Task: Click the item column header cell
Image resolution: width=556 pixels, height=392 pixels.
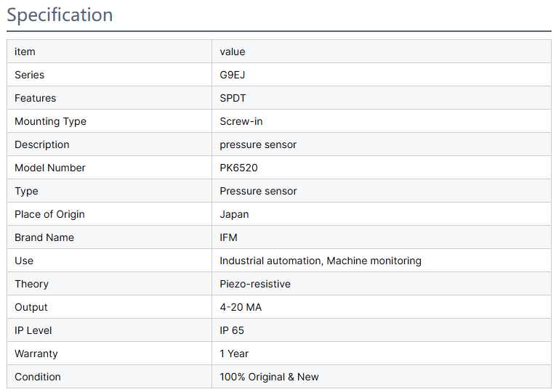Action: [25, 52]
